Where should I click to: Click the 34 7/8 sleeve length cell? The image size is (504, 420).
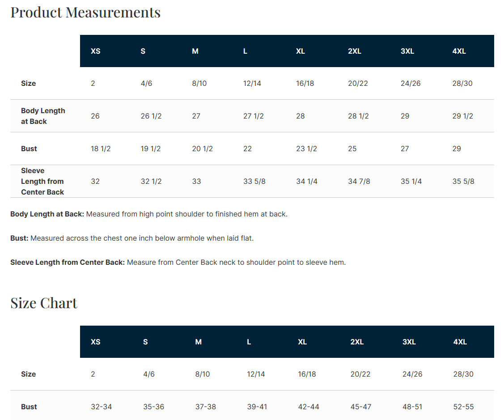point(359,181)
